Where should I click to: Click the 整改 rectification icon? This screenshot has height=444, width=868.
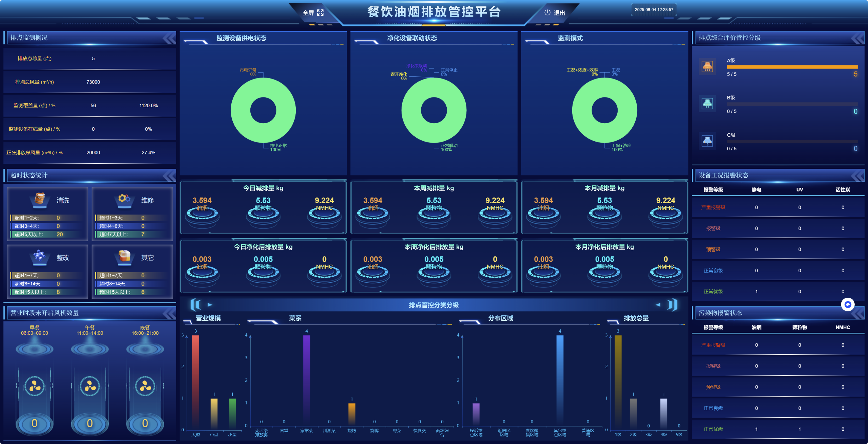pos(40,256)
